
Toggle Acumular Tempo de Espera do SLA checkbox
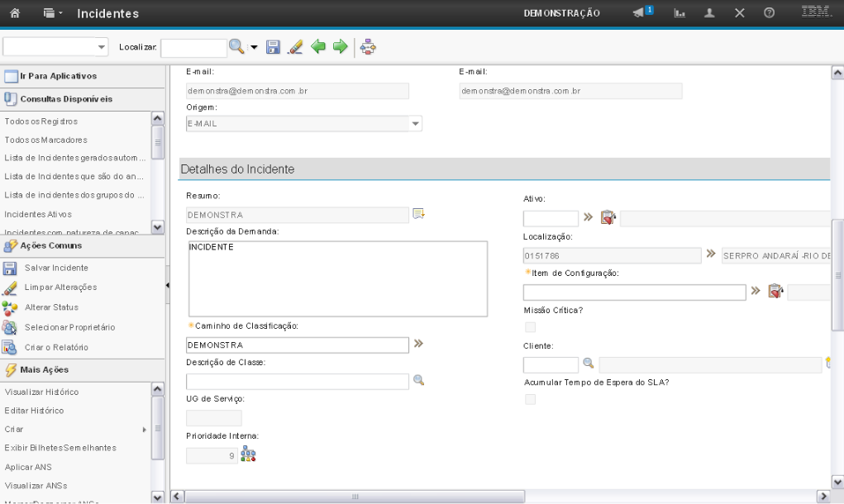[x=530, y=399]
